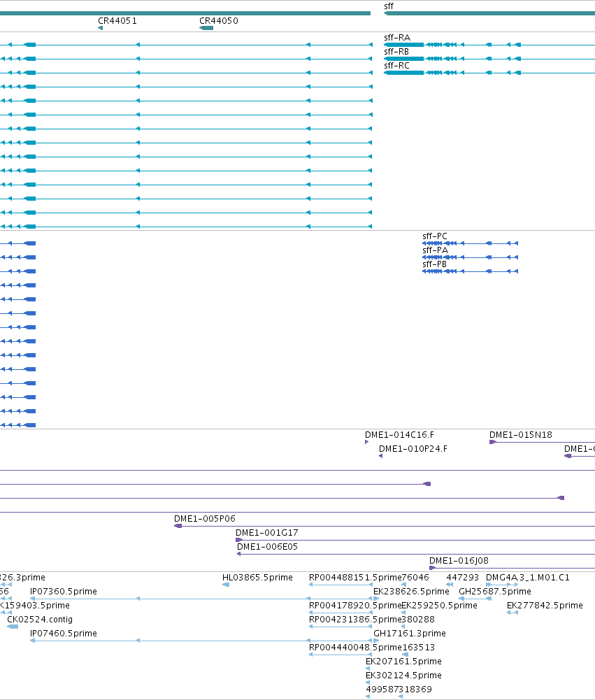Click the 447293 feature label

coord(462,577)
